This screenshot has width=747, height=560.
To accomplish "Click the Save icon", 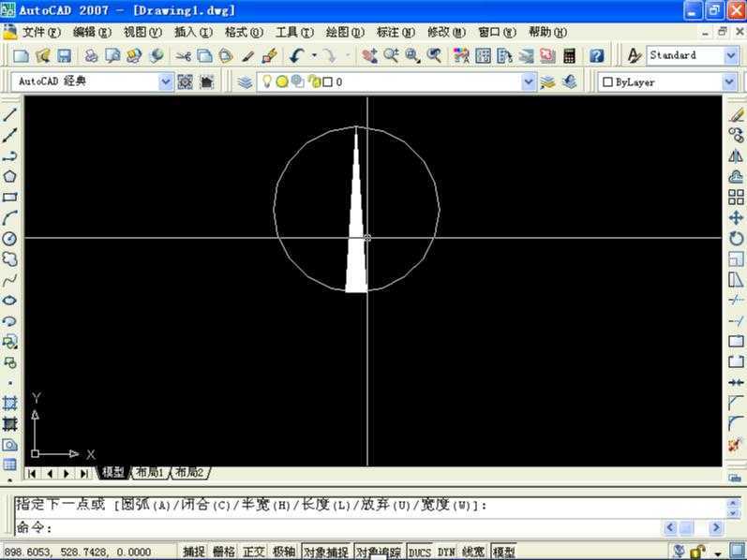I will tap(64, 55).
